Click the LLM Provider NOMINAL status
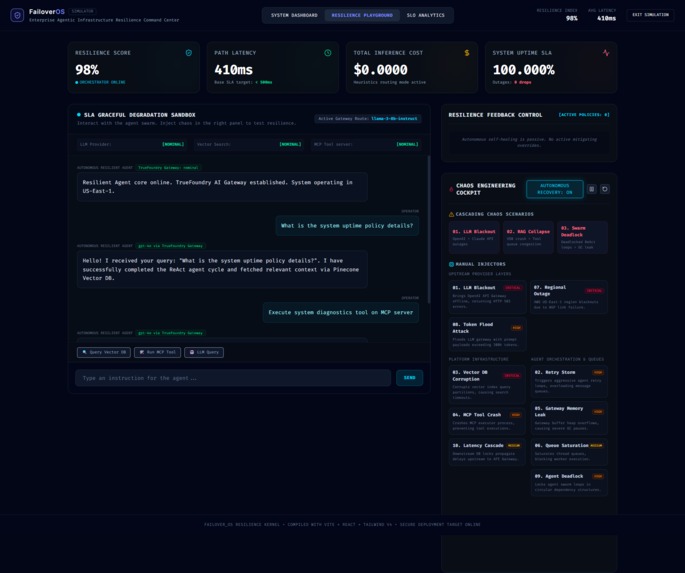Screen dimensions: 685x573 [x=173, y=144]
